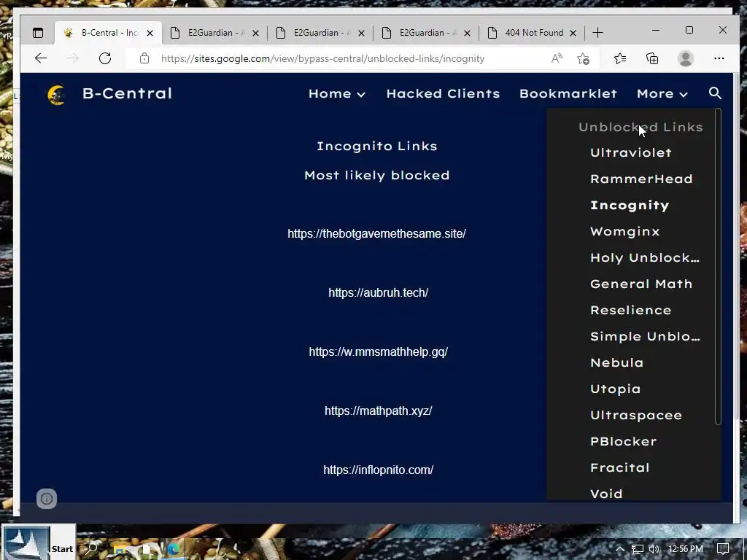Add this page to favorites

583,58
